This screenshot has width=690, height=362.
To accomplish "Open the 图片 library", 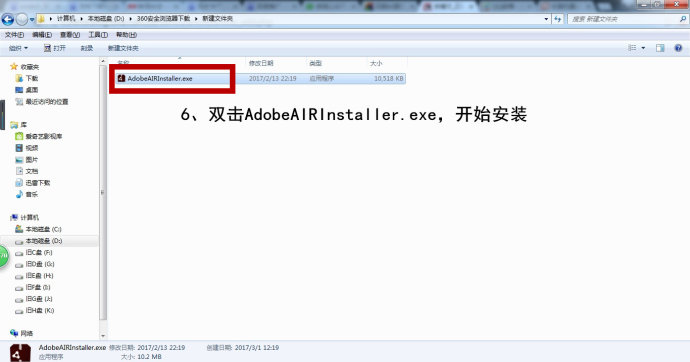I will pos(32,160).
